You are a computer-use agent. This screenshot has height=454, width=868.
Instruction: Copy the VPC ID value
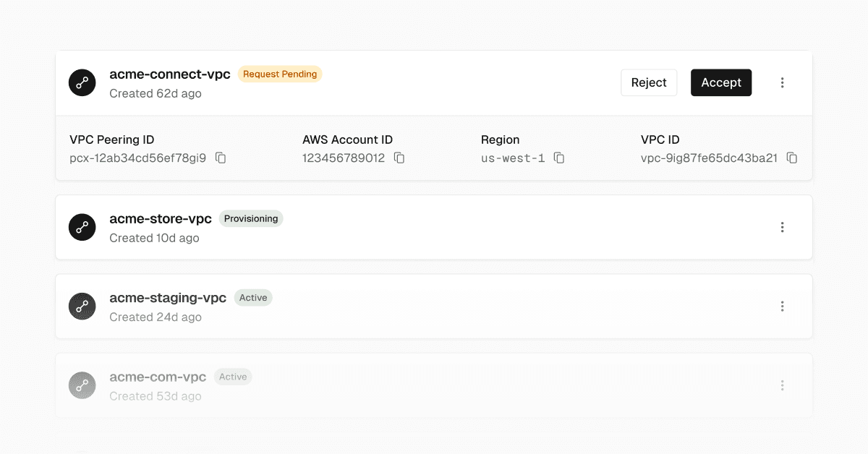[x=792, y=158]
